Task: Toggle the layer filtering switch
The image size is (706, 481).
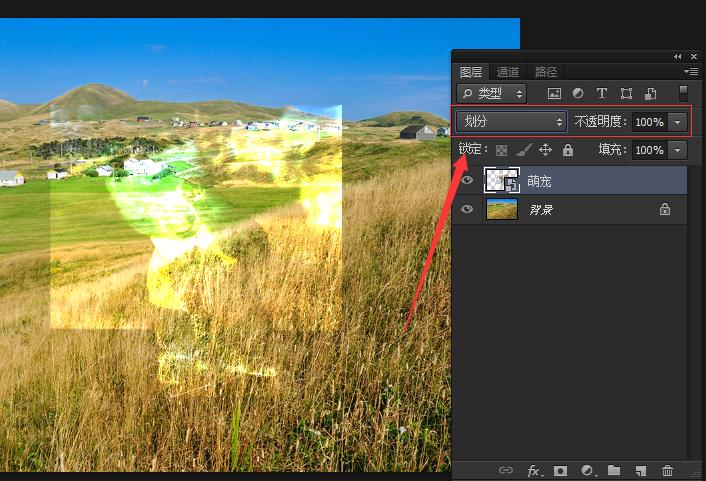Action: (x=683, y=93)
